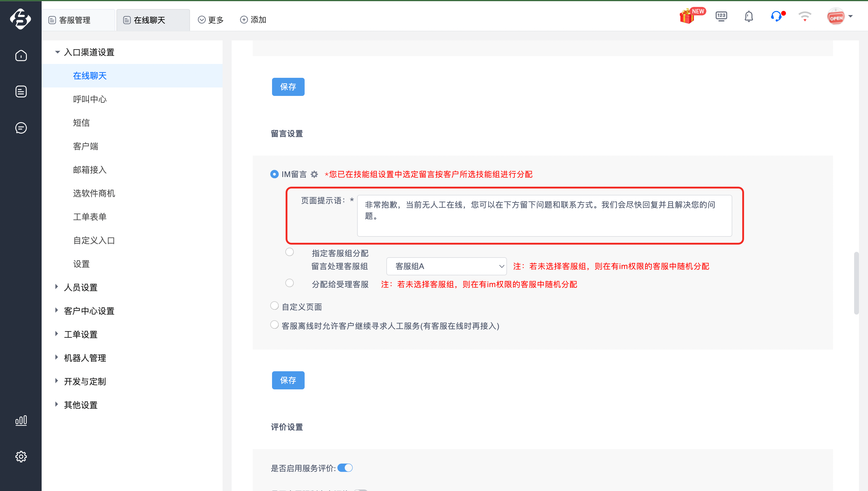Open the ticket list icon in sidebar
The height and width of the screenshot is (491, 868).
21,91
